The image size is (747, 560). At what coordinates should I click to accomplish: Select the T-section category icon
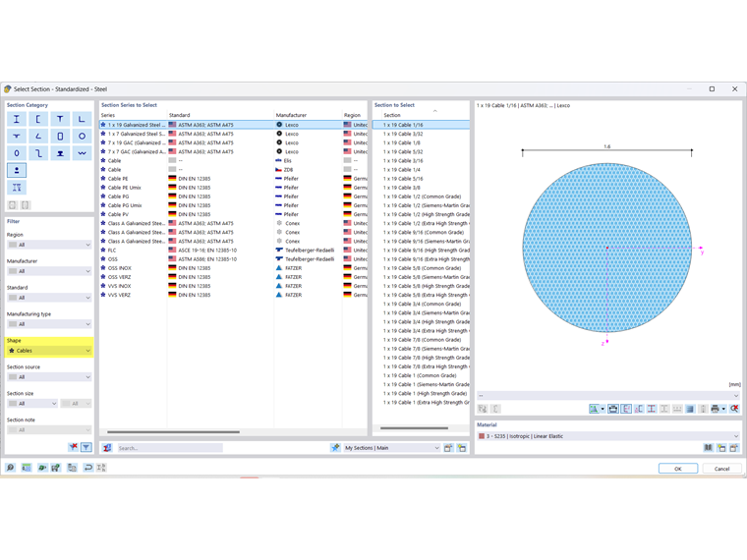[60, 119]
